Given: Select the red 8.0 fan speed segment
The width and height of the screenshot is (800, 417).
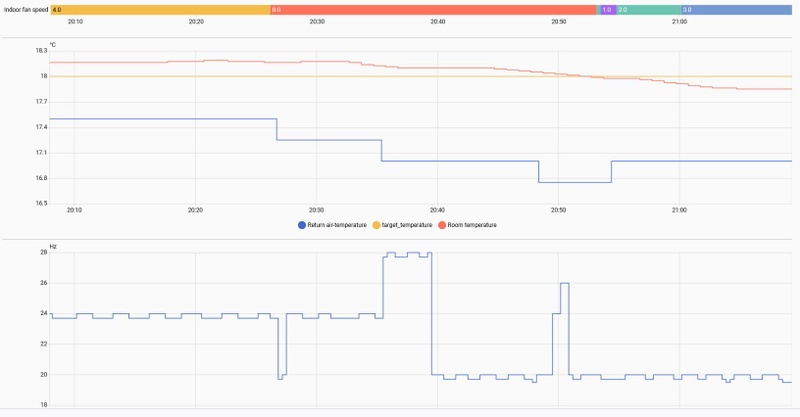Looking at the screenshot, I should point(433,10).
